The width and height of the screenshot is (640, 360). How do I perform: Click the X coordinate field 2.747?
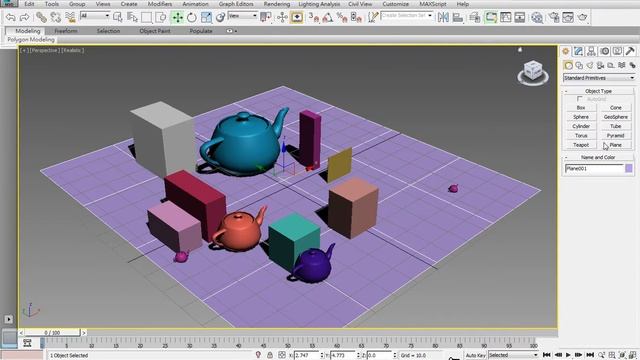click(307, 356)
